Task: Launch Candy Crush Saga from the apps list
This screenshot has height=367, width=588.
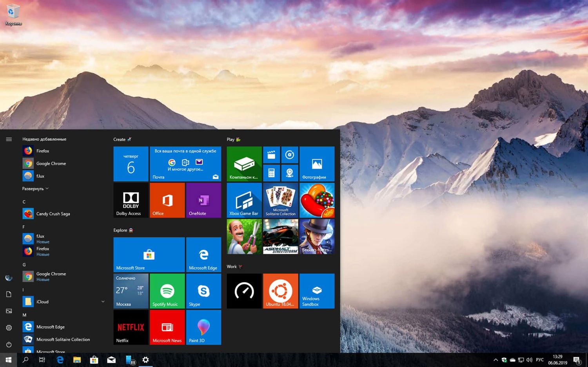Action: (x=53, y=213)
